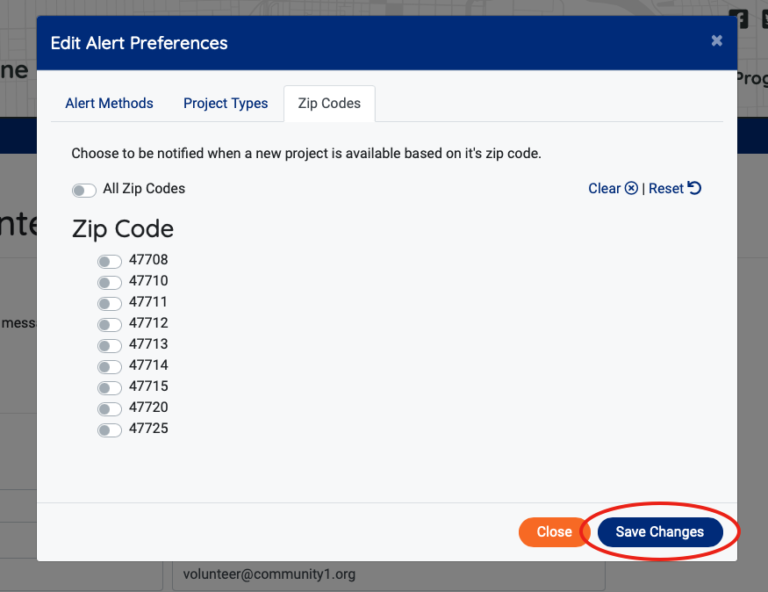The width and height of the screenshot is (768, 592).
Task: Switch on zip code 47714
Action: click(109, 366)
